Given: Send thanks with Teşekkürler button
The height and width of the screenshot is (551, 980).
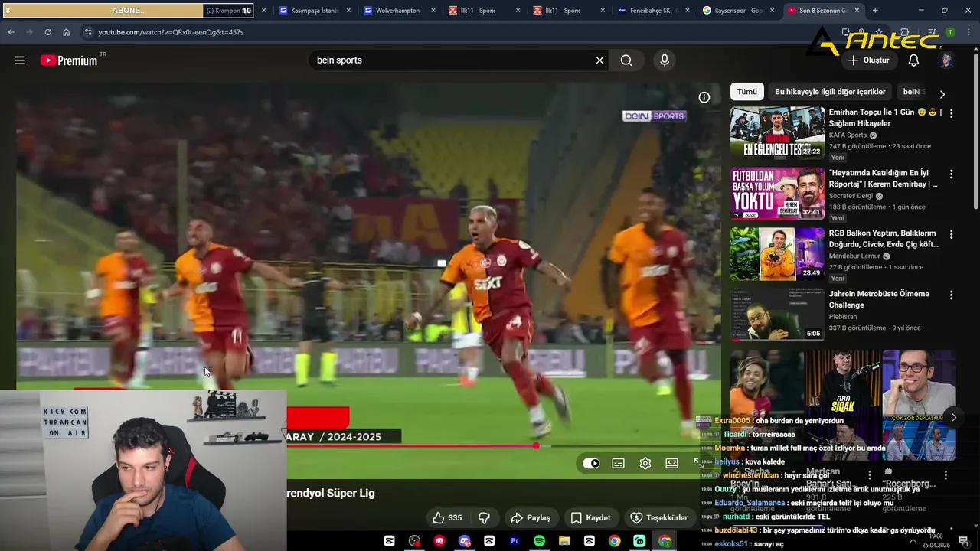Looking at the screenshot, I should (659, 518).
